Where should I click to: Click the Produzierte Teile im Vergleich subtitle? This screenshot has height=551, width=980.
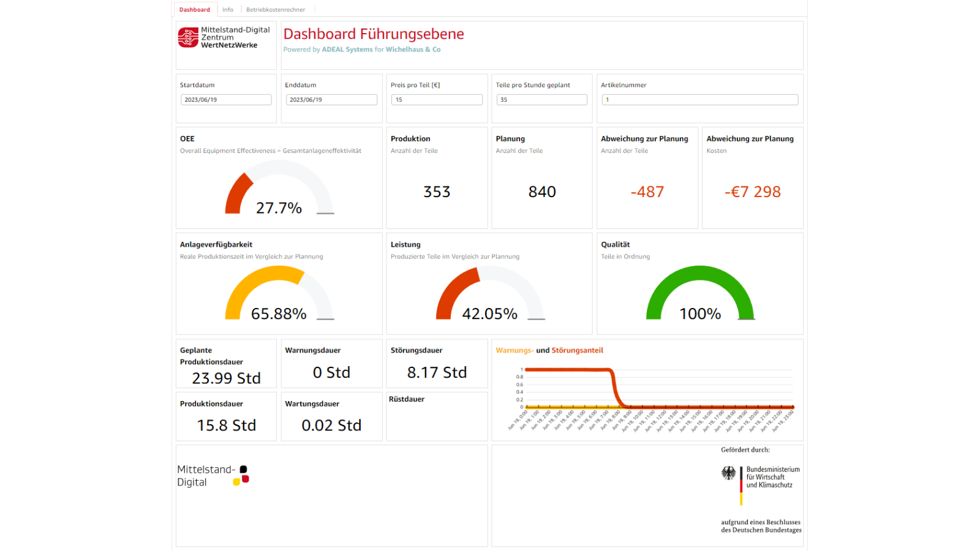[x=455, y=257]
